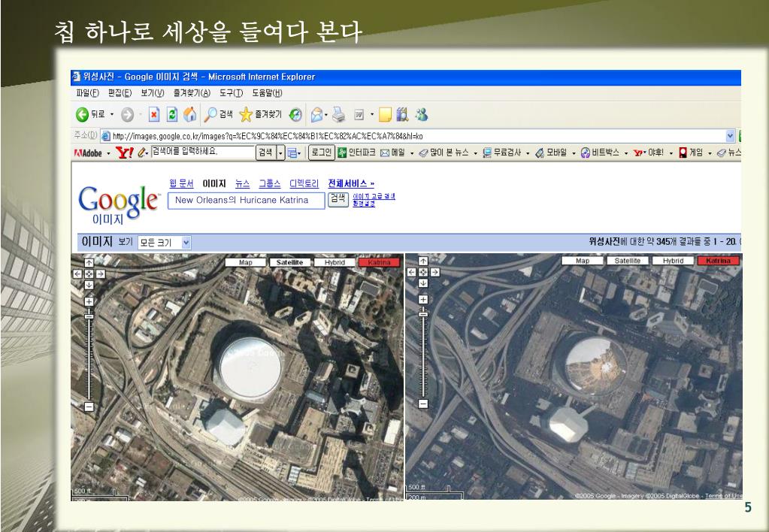Click the IE Back arrow button

point(83,115)
